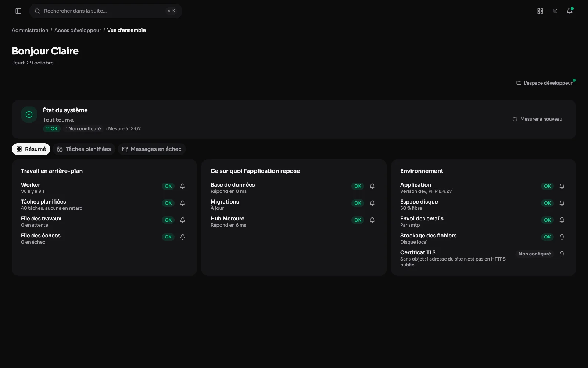Open the apps grid icon
The width and height of the screenshot is (588, 368).
540,11
